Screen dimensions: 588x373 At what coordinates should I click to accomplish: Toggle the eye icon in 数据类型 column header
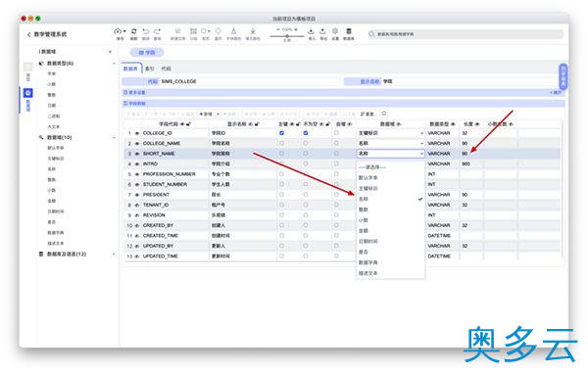pos(453,124)
